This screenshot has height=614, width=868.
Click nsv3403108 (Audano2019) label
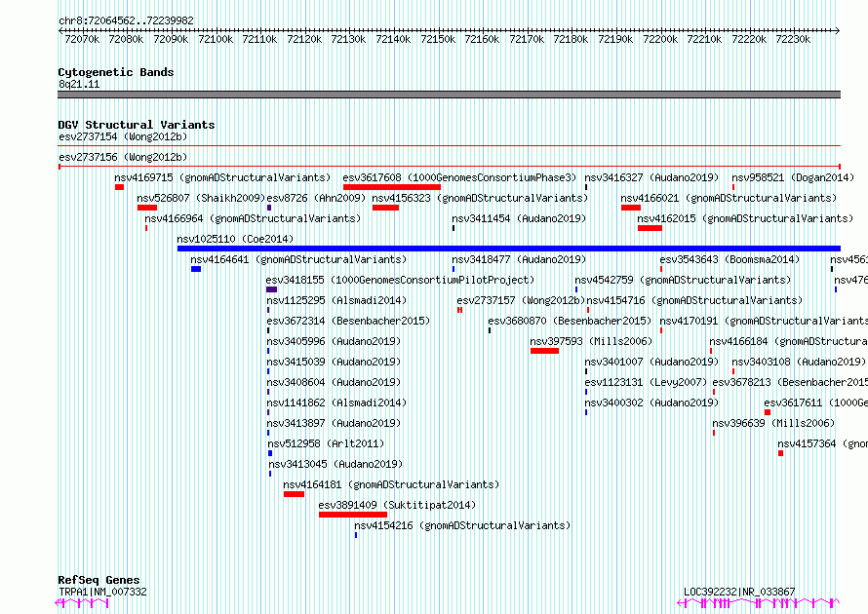(799, 362)
